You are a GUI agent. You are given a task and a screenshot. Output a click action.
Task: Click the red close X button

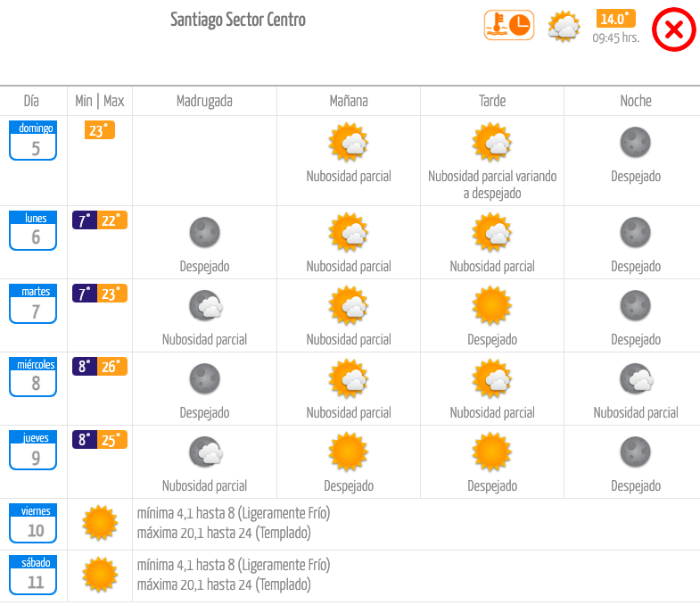coord(673,29)
